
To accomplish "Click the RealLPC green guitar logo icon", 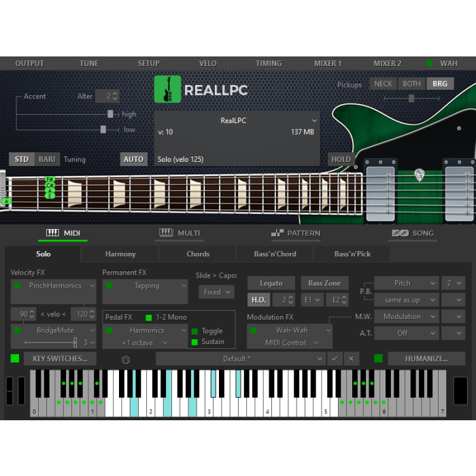I will pyautogui.click(x=167, y=90).
